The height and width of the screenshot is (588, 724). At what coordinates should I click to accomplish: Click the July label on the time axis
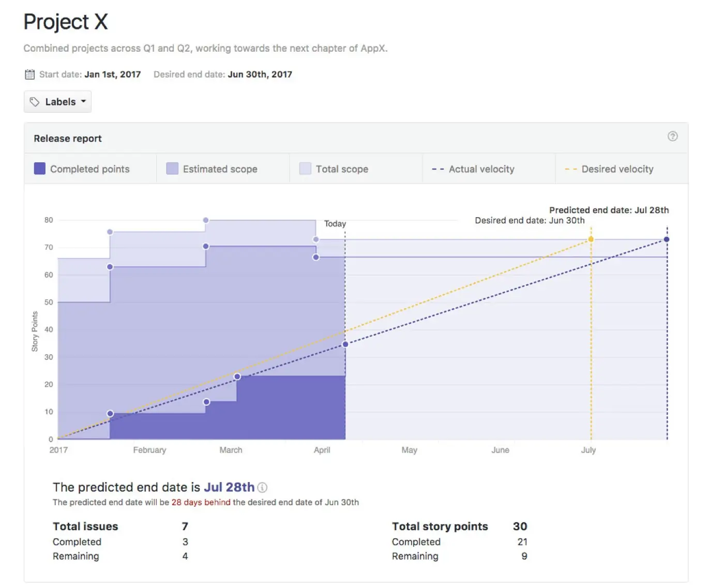[x=589, y=450]
